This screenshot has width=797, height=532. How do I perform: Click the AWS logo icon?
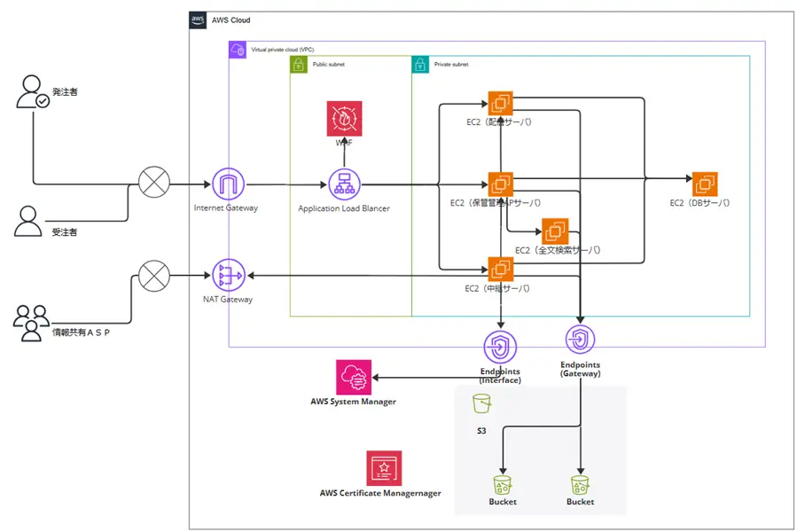198,20
